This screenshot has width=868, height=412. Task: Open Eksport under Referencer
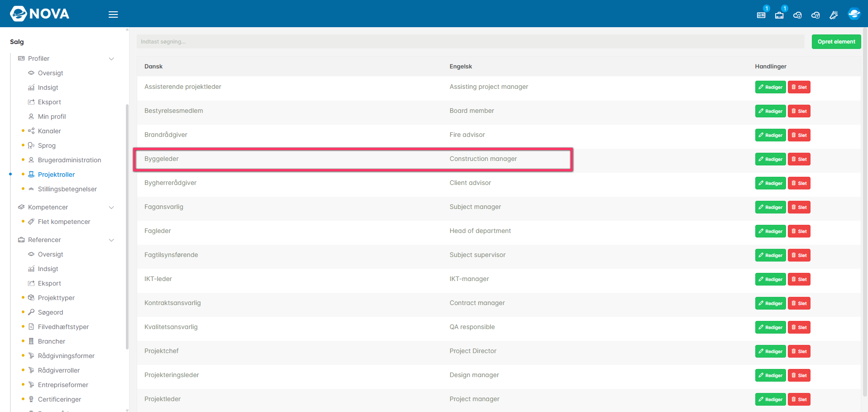pos(49,283)
